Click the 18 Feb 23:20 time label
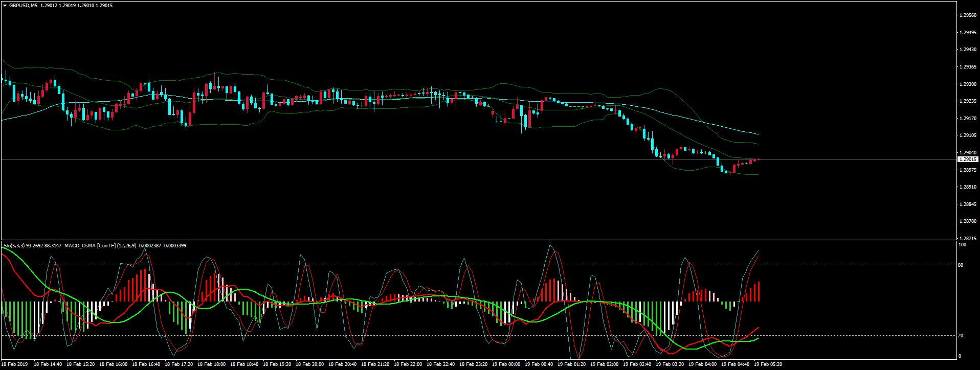 coord(473,365)
